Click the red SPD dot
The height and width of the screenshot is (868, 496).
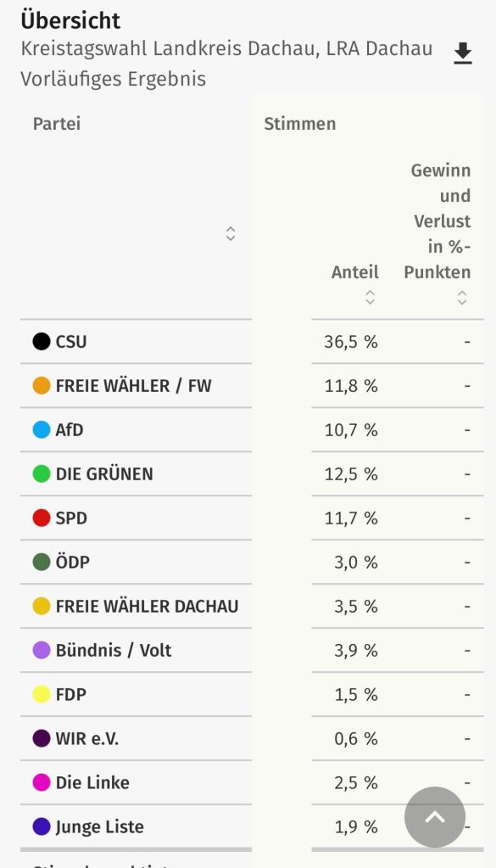42,518
